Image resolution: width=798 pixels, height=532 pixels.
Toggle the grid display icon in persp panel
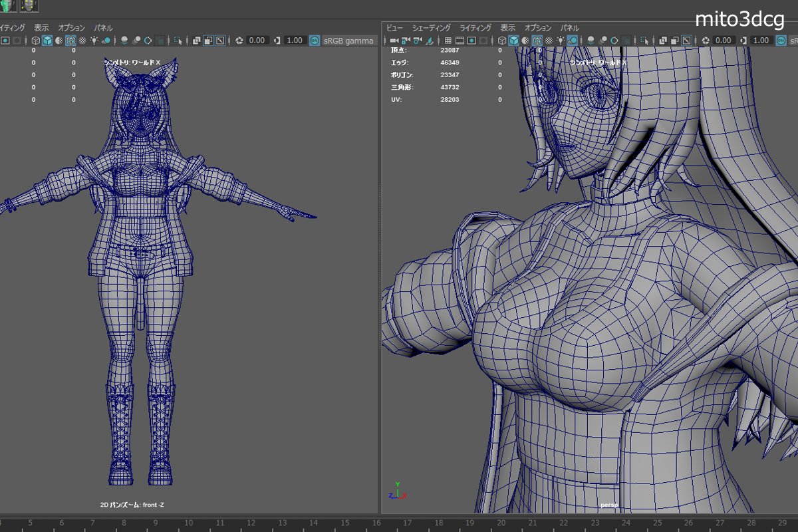(448, 41)
